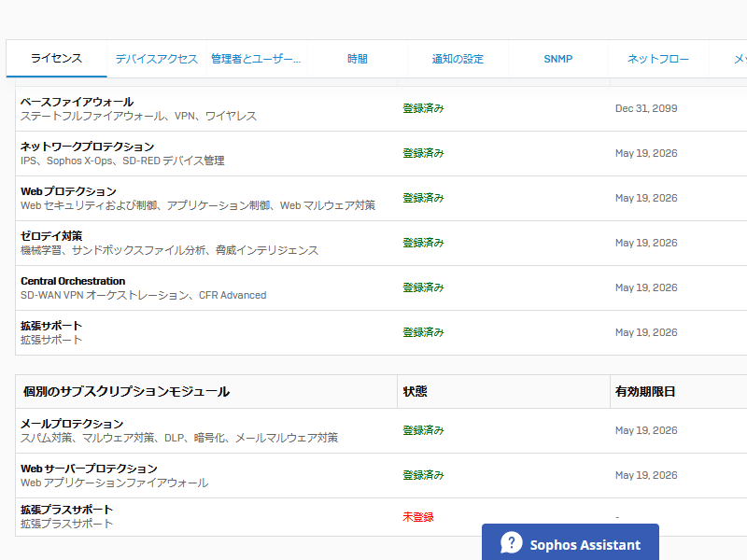The width and height of the screenshot is (747, 560).
Task: Switch to the デバイスアクセス tab
Action: click(x=157, y=59)
